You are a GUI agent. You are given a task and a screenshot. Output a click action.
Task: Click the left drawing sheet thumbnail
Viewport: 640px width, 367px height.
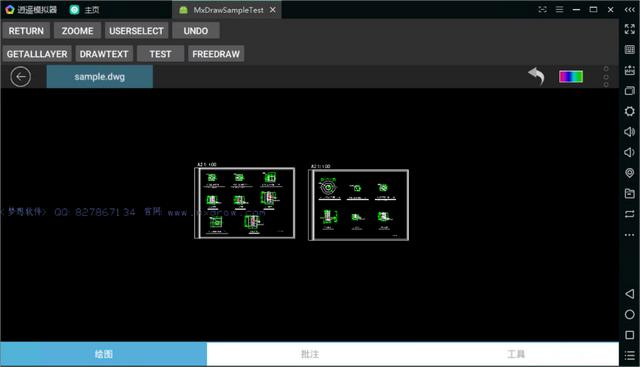[244, 203]
